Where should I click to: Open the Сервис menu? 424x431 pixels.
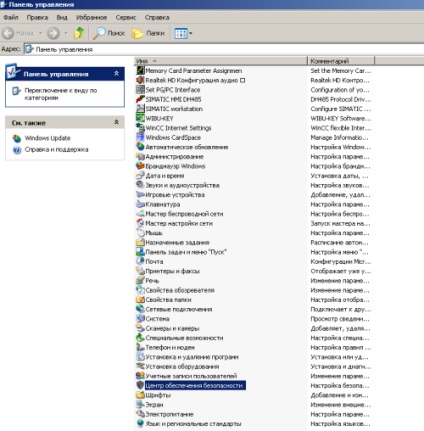[x=126, y=17]
